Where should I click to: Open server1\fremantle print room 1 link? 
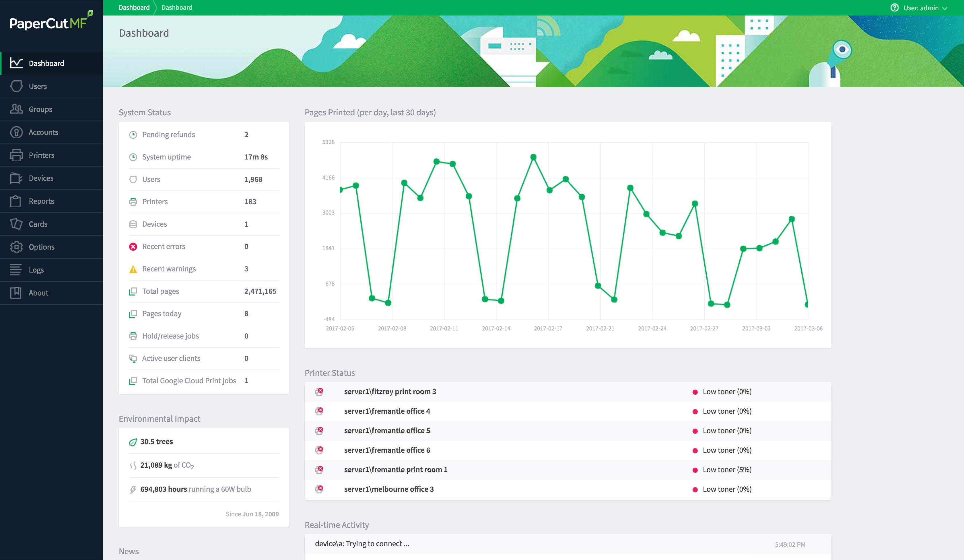click(x=396, y=470)
